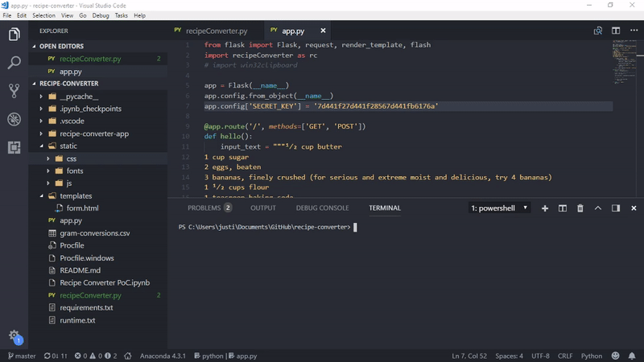Open the Selection menu
644x362 pixels.
click(44, 15)
